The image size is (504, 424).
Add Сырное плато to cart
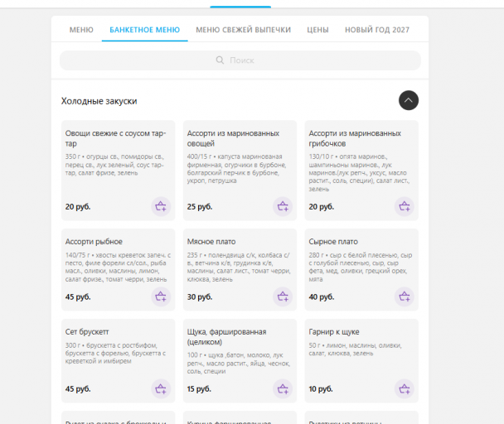405,296
